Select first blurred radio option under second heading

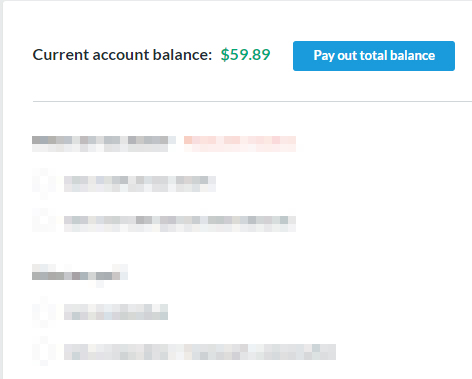[x=44, y=312]
